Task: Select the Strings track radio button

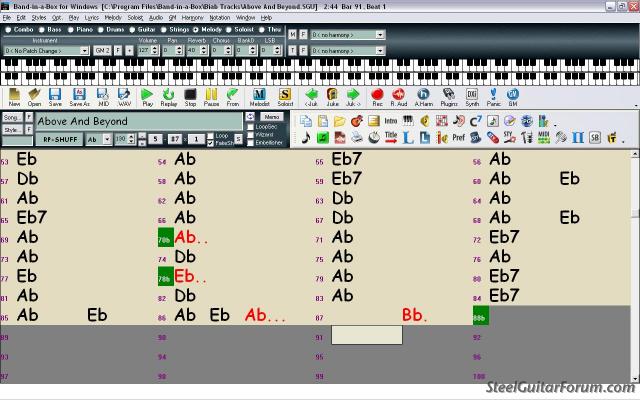Action: click(x=163, y=30)
